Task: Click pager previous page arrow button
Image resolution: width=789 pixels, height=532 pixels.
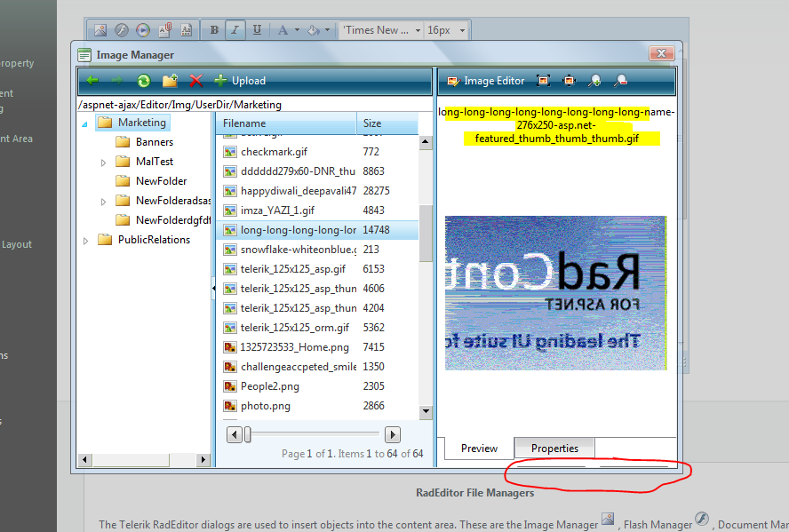Action: pyautogui.click(x=234, y=434)
